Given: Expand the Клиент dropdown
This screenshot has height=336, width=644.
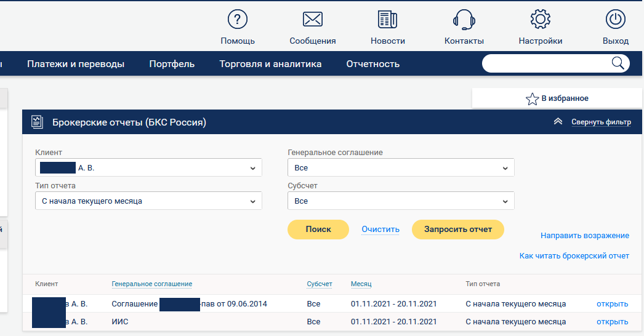Looking at the screenshot, I should [x=148, y=167].
